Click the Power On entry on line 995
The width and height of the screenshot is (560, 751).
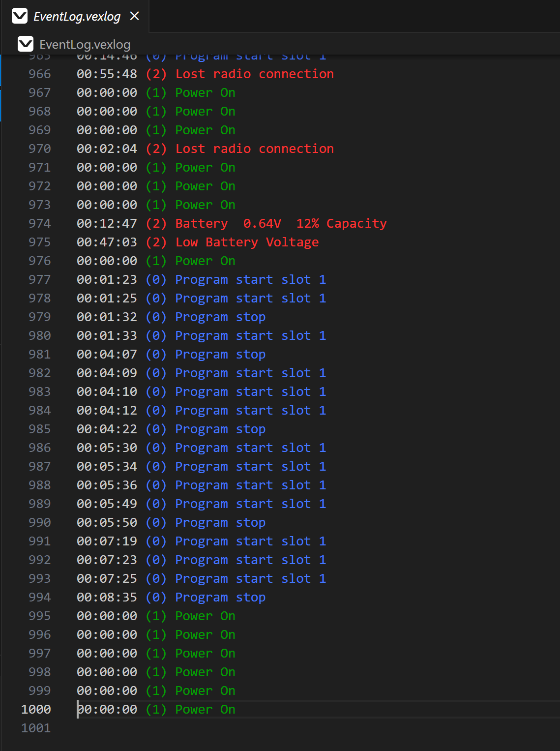tap(205, 616)
